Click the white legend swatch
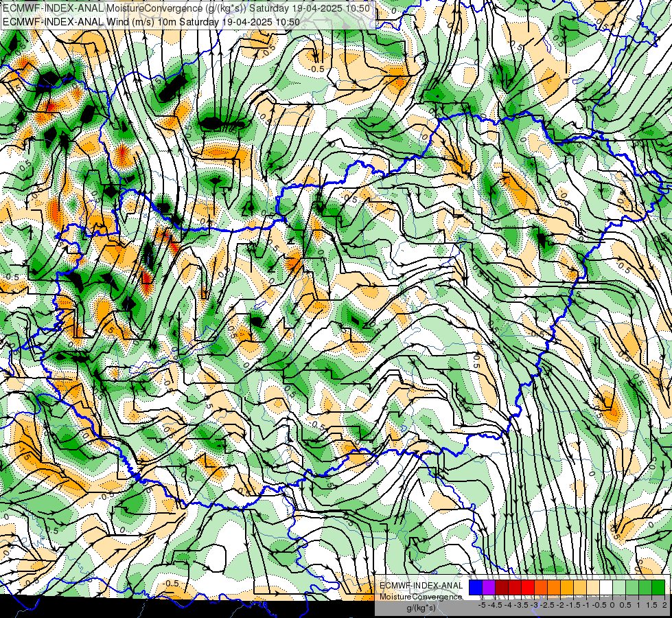This screenshot has width=672, height=618. tap(606, 588)
